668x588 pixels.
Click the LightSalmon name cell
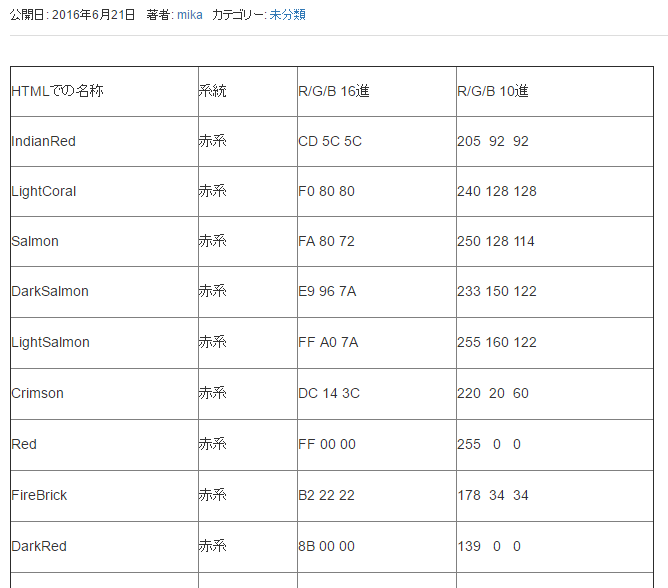click(x=50, y=342)
